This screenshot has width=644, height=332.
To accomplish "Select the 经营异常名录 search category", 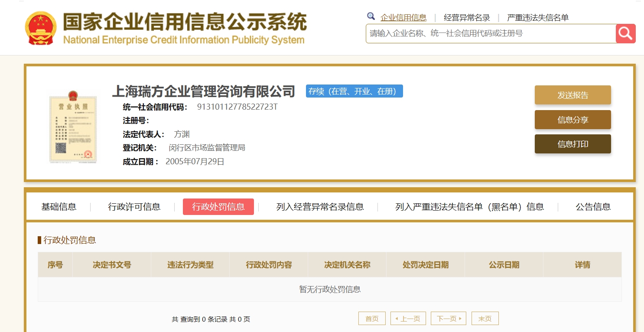I will click(467, 18).
